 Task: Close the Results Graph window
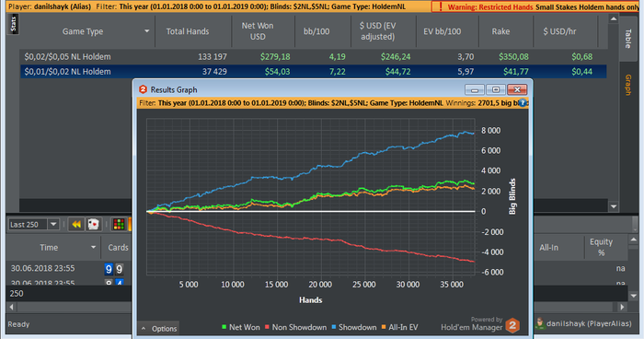pos(517,89)
